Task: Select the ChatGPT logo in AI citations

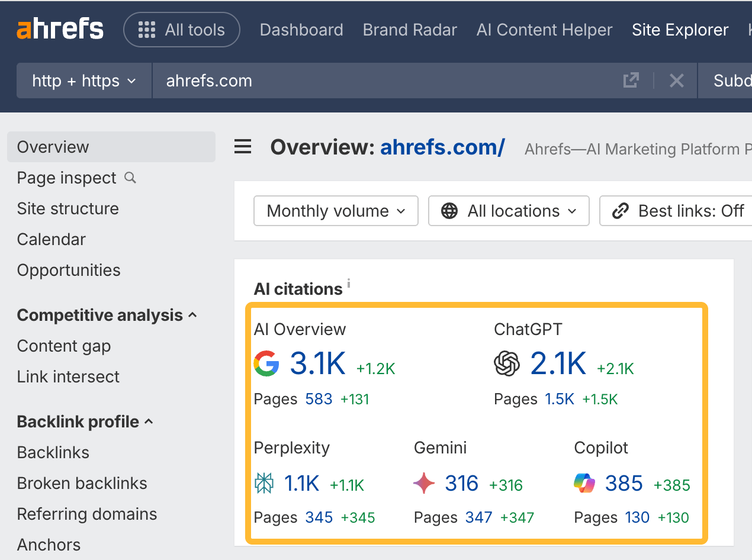Action: pos(507,363)
